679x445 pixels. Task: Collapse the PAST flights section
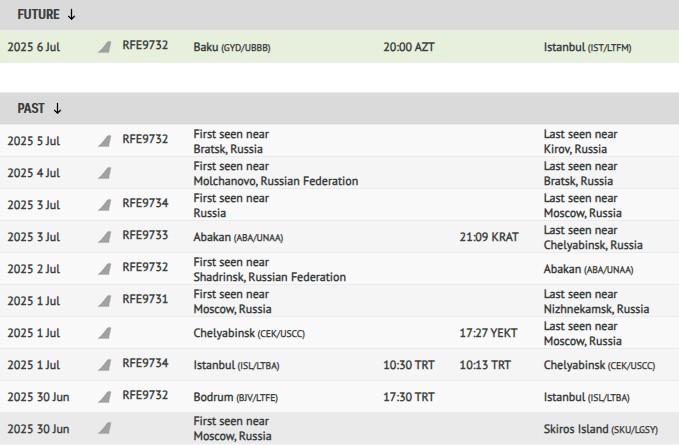point(39,108)
